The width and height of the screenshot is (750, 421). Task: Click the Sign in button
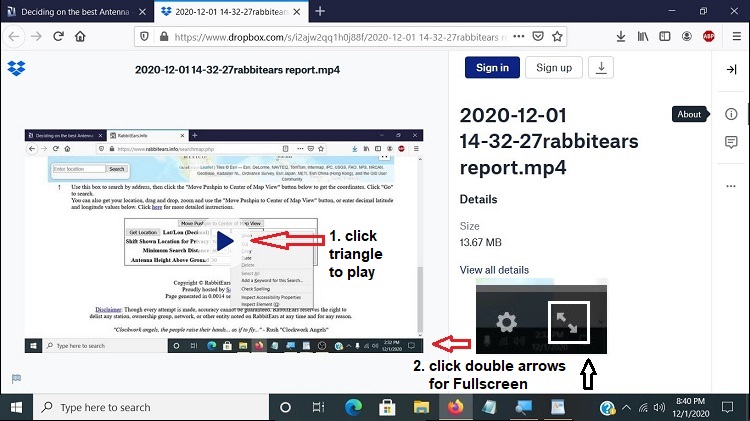(492, 68)
